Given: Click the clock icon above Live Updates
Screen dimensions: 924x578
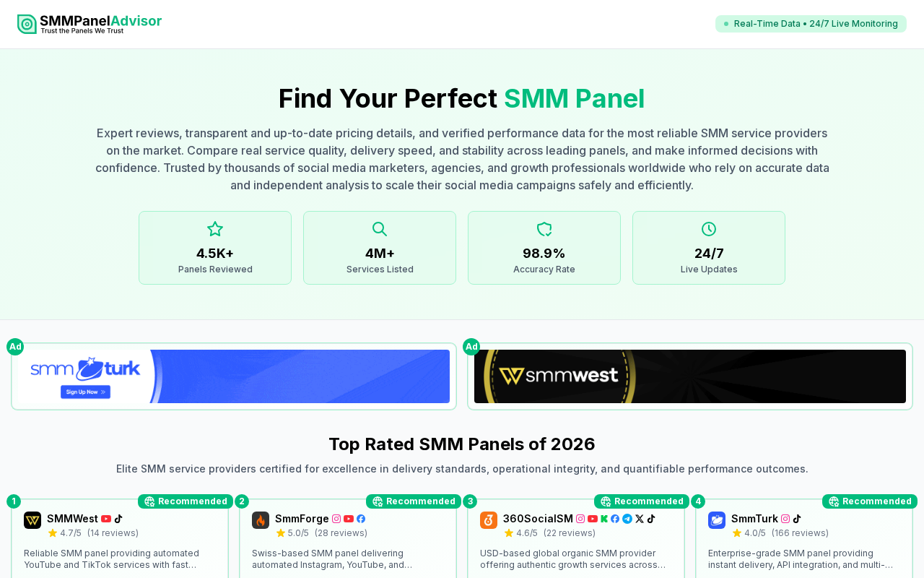Looking at the screenshot, I should click(x=709, y=229).
